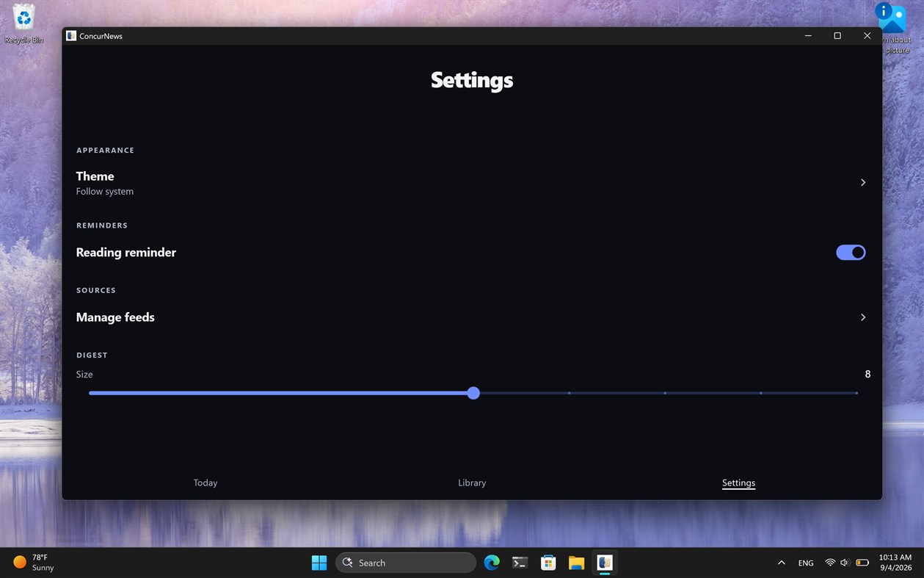The image size is (924, 578).
Task: Click the digest size value 8
Action: point(867,375)
